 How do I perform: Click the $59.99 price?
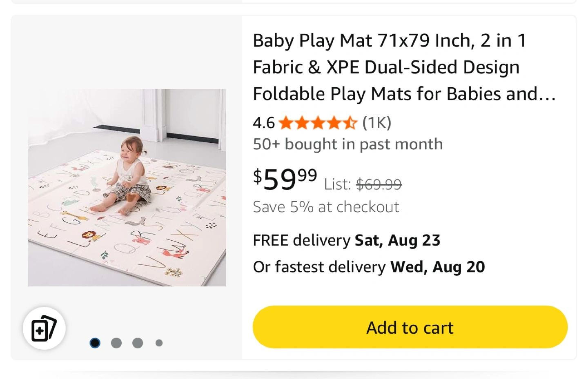(x=285, y=179)
